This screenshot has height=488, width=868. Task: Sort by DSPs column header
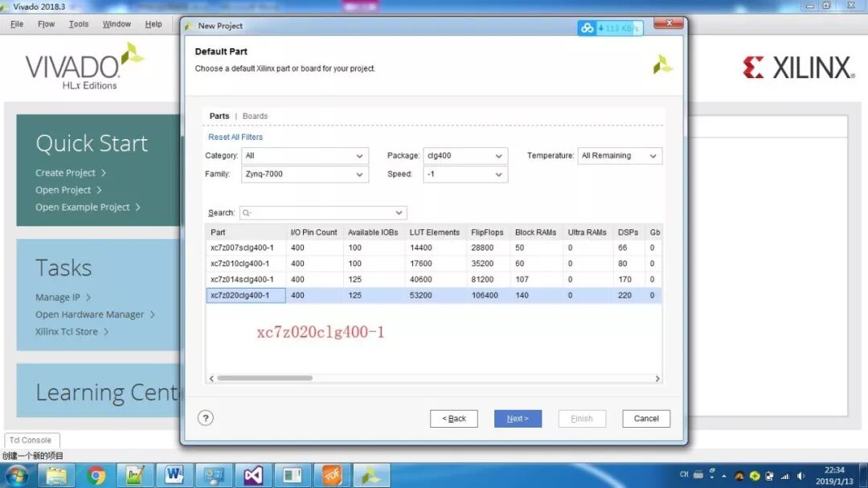point(628,232)
